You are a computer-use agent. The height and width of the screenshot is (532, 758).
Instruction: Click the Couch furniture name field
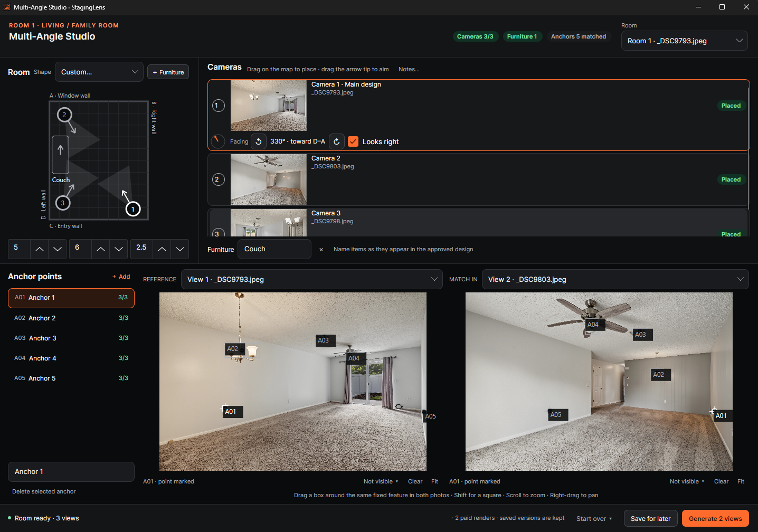point(274,249)
